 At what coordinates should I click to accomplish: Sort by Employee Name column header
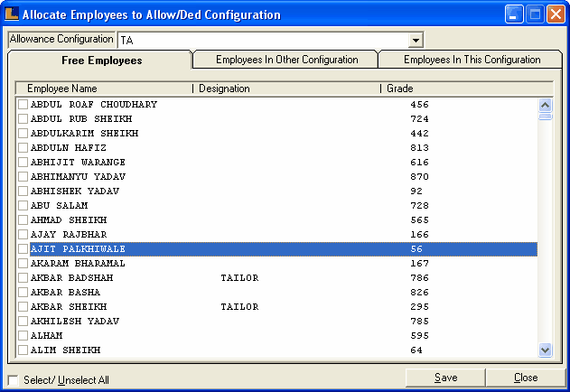61,89
